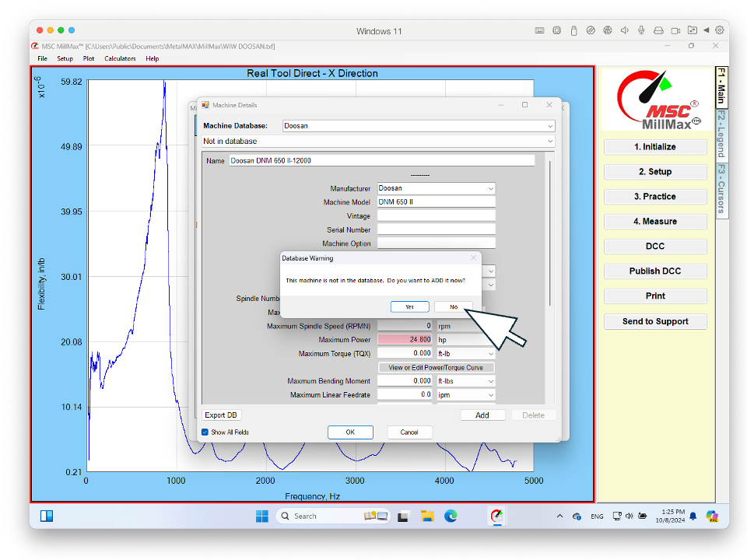Open File Explorer from the taskbar
Image resolution: width=747 pixels, height=560 pixels.
[427, 516]
